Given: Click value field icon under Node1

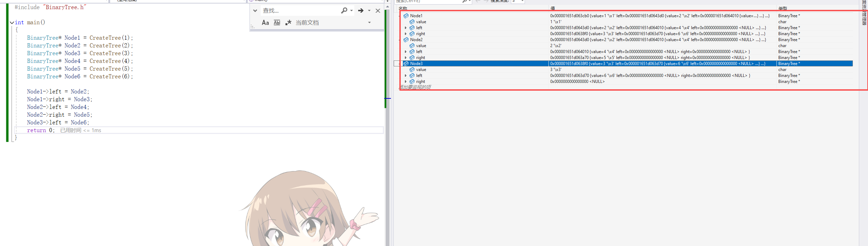Looking at the screenshot, I should [x=412, y=22].
